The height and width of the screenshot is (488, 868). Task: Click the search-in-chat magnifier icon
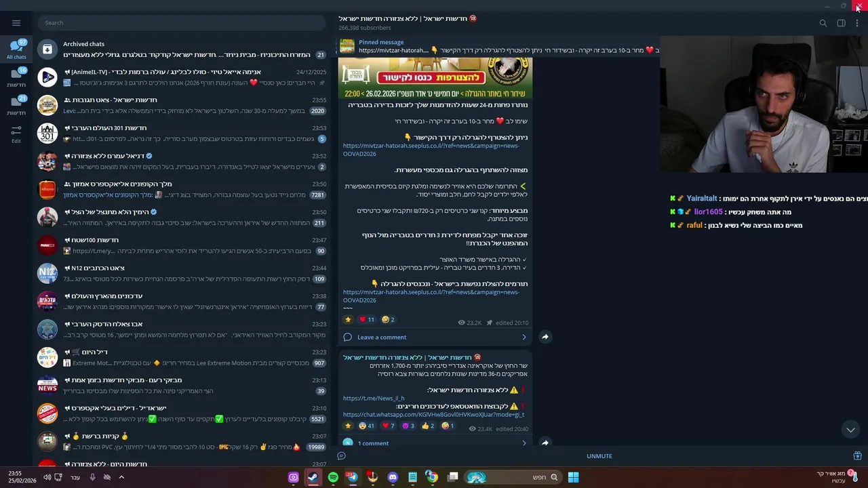point(823,23)
